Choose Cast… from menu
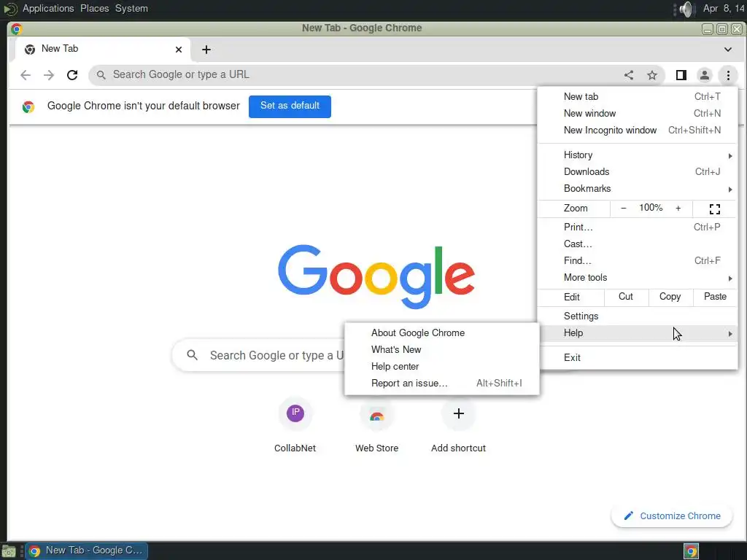 coord(638,244)
